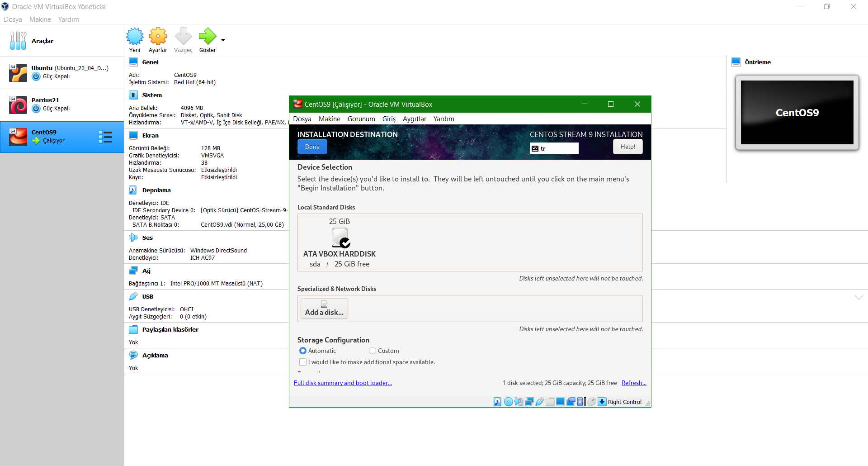Click the Ses speaker section icon
The width and height of the screenshot is (868, 466).
[x=133, y=238]
